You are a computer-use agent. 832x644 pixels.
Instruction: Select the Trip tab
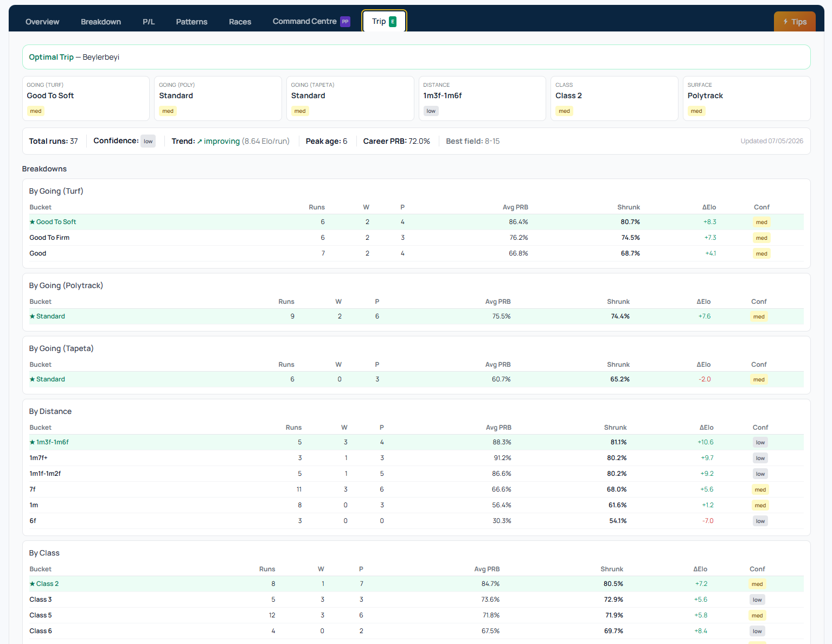pos(384,22)
